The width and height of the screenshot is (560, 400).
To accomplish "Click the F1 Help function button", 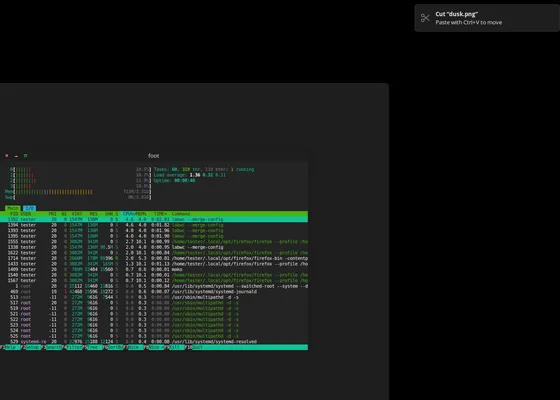I will [x=10, y=347].
